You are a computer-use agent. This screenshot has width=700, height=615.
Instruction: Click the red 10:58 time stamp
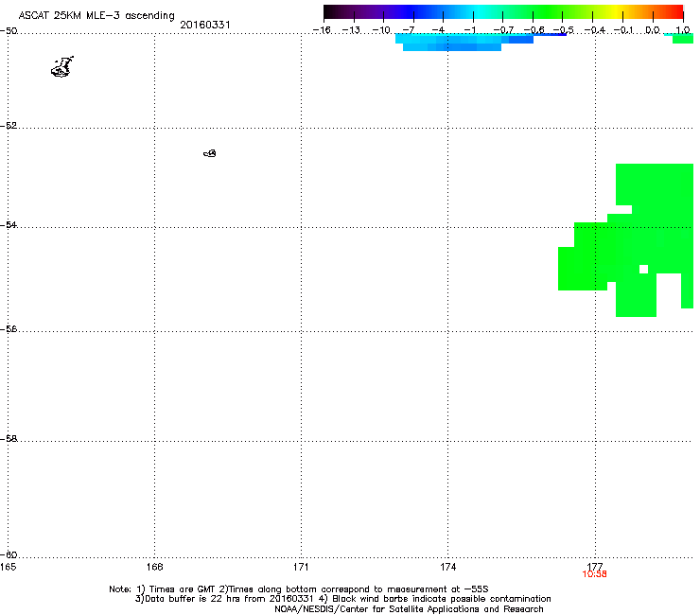595,574
